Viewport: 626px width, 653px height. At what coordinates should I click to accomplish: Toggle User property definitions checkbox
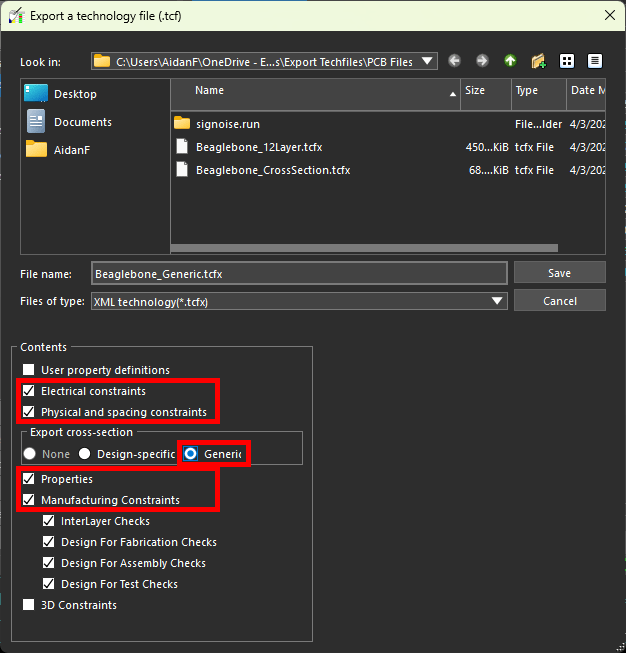point(29,369)
